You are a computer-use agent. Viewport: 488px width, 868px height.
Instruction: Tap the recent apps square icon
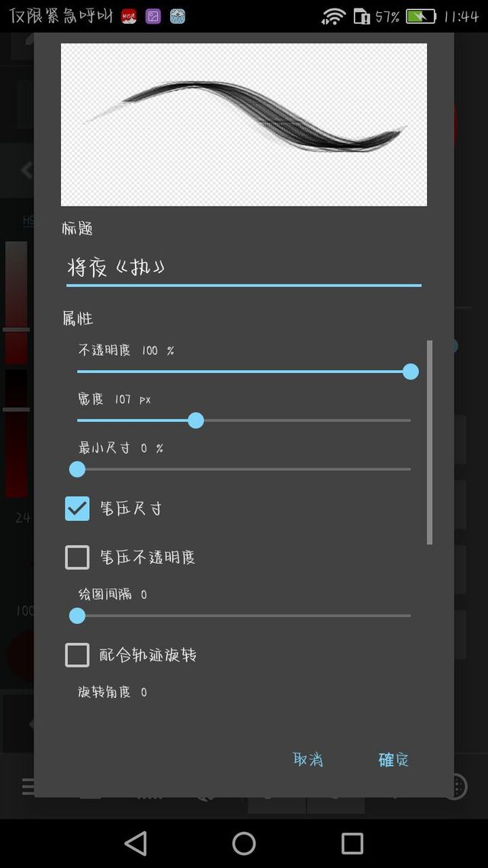352,844
